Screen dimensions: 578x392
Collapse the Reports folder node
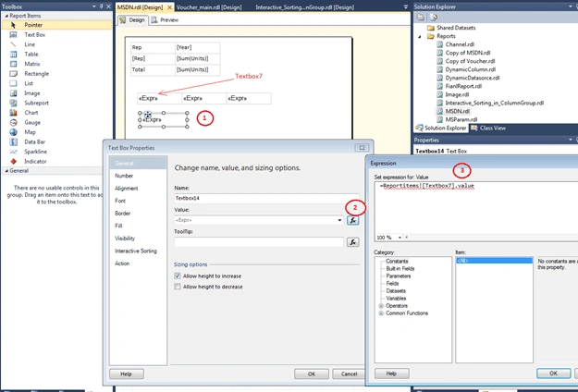click(x=419, y=36)
